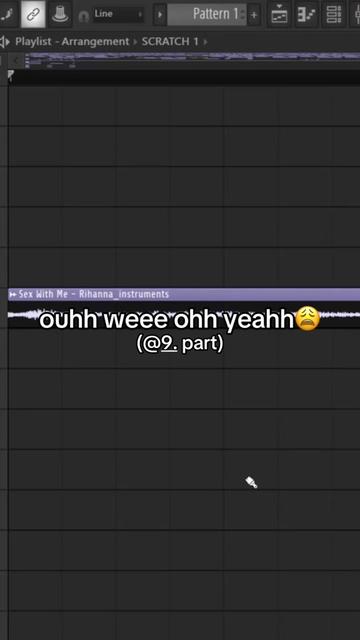Viewport: 360px width, 640px height.
Task: Toggle the link-to-controller chain icon
Action: click(x=33, y=14)
